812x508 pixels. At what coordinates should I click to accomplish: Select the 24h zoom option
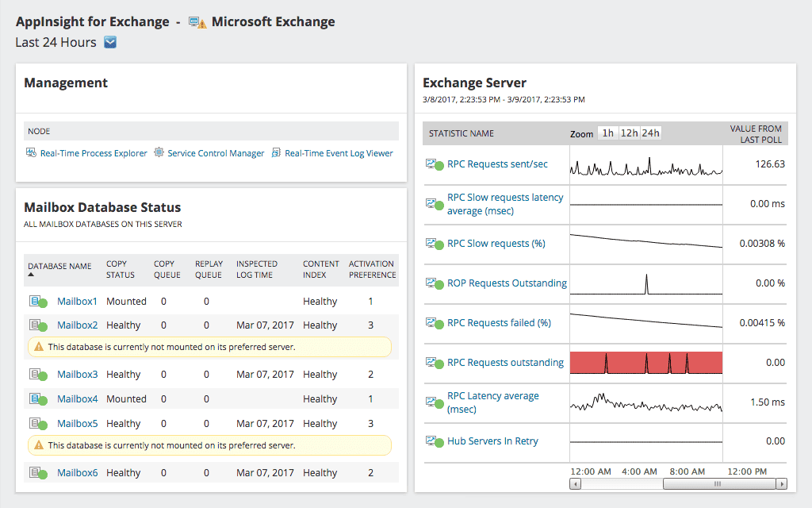(x=650, y=133)
